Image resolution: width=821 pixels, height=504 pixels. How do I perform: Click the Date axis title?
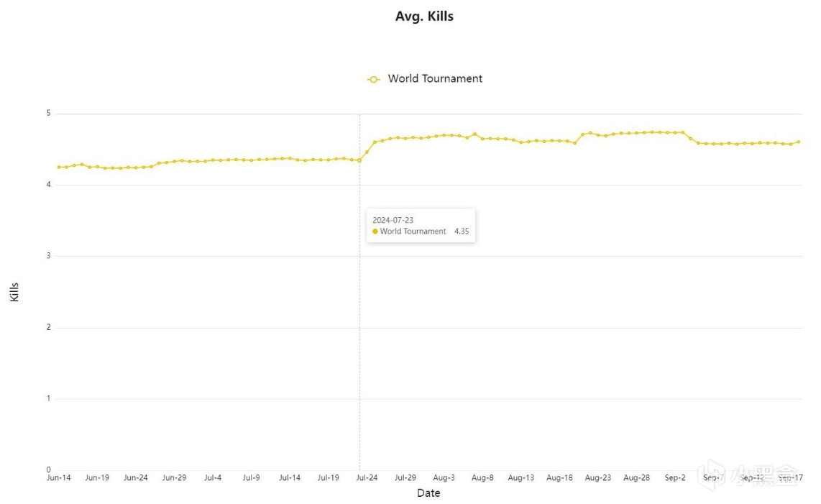(428, 493)
